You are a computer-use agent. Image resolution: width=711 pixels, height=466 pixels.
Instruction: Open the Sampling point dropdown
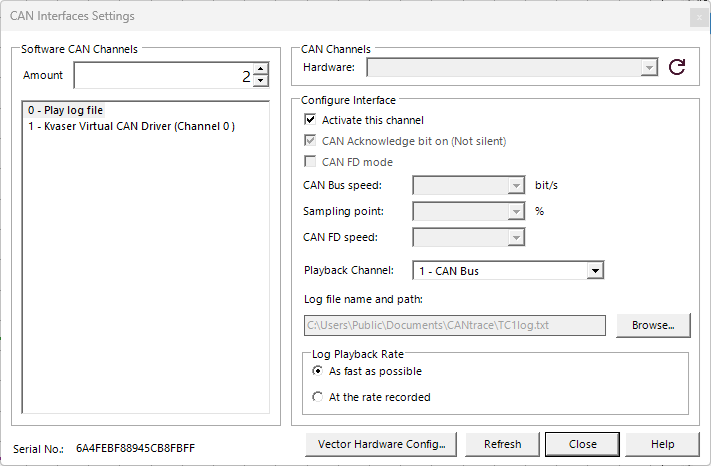(516, 211)
